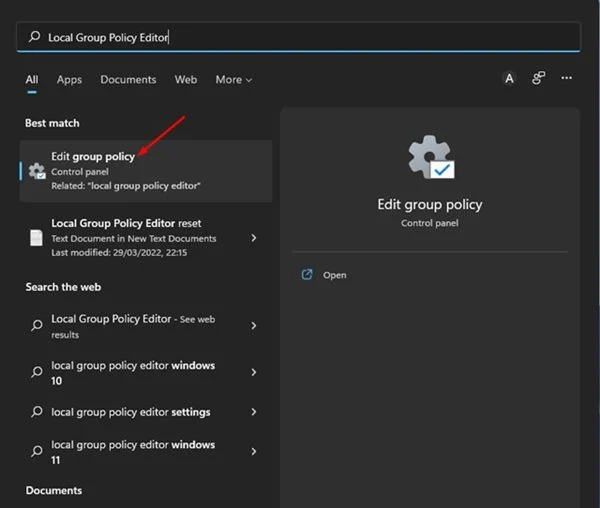600x508 pixels.
Task: Click the large Edit group policy icon in preview pane
Action: (x=431, y=157)
